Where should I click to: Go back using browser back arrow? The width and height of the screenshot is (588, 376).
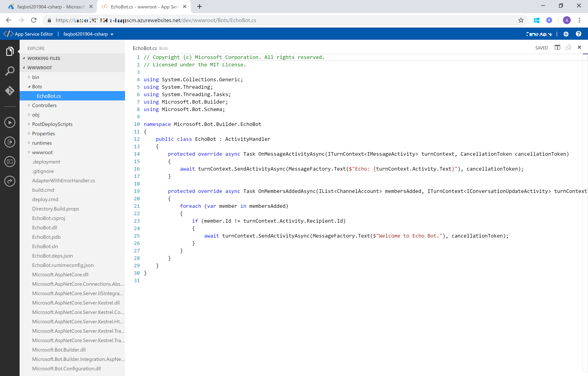point(9,20)
